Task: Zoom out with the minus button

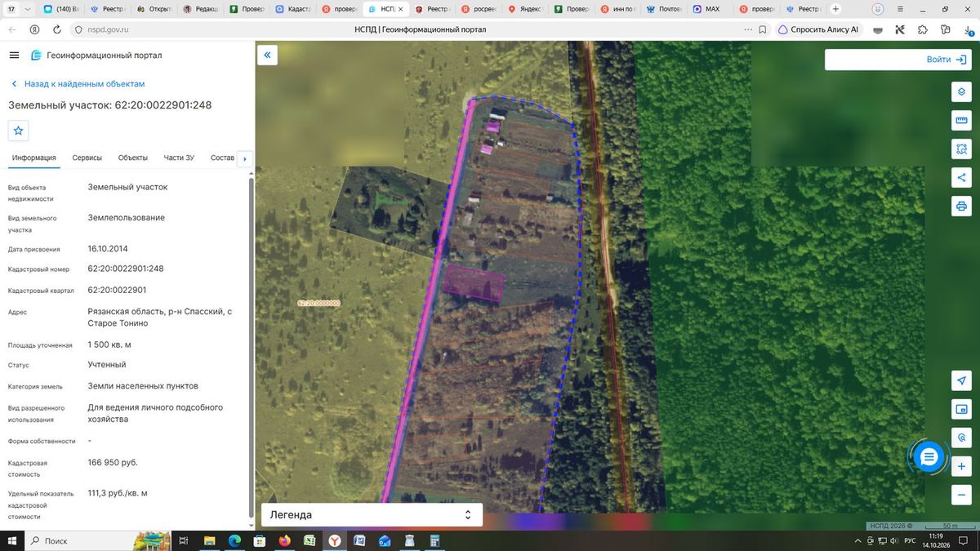Action: point(961,495)
